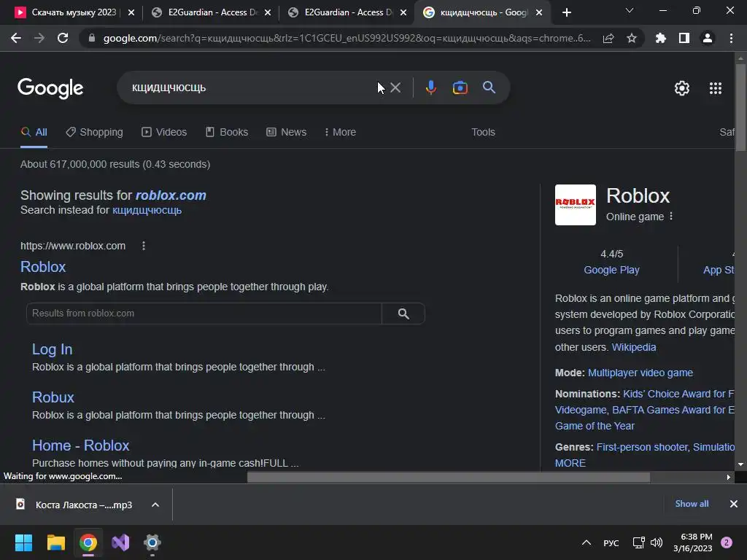Open Google quick settings gear
The width and height of the screenshot is (747, 560).
(x=682, y=88)
